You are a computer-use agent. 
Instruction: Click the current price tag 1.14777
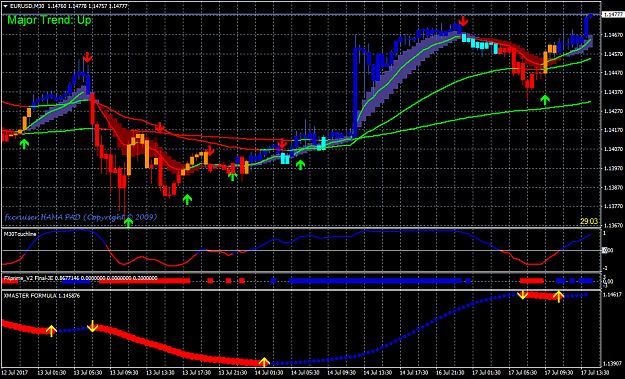[613, 15]
